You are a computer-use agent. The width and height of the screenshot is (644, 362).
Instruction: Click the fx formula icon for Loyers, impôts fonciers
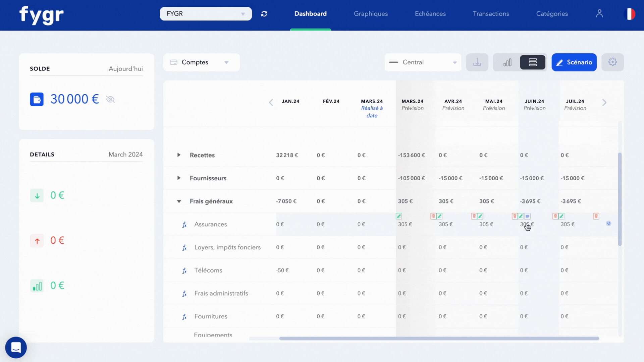click(184, 248)
